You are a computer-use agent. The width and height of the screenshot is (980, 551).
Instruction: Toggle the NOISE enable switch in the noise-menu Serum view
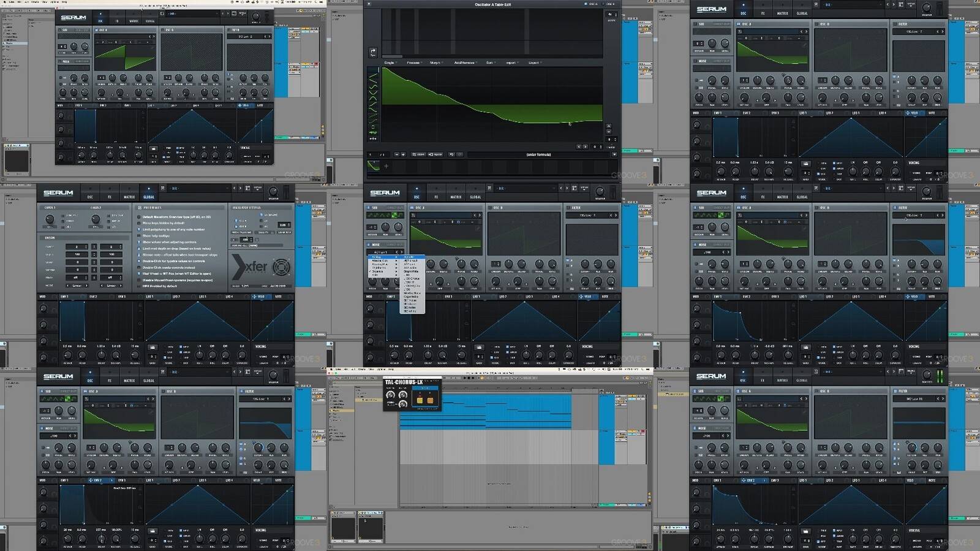click(368, 245)
